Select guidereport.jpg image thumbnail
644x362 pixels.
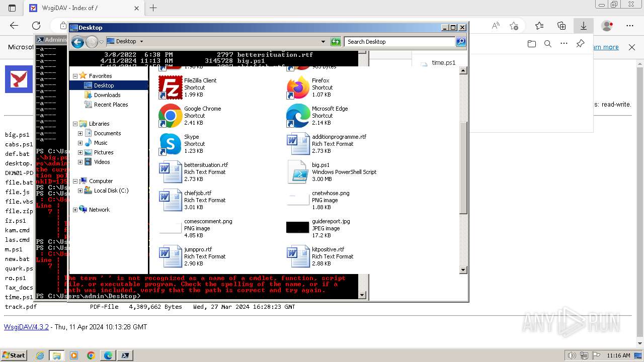(x=298, y=228)
